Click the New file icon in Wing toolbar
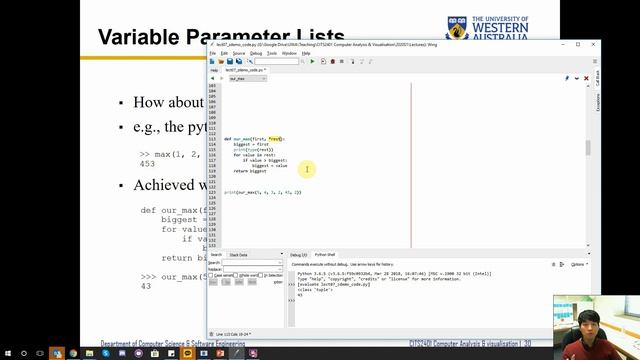640x360 pixels. coord(212,61)
